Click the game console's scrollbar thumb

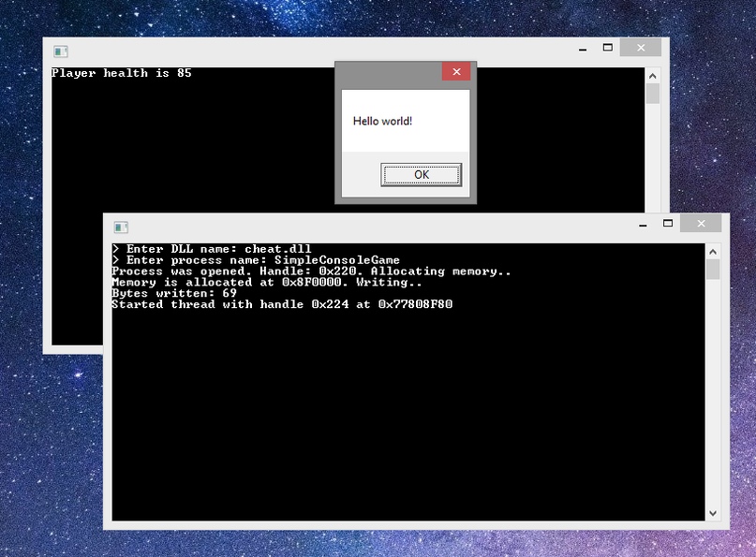point(653,94)
